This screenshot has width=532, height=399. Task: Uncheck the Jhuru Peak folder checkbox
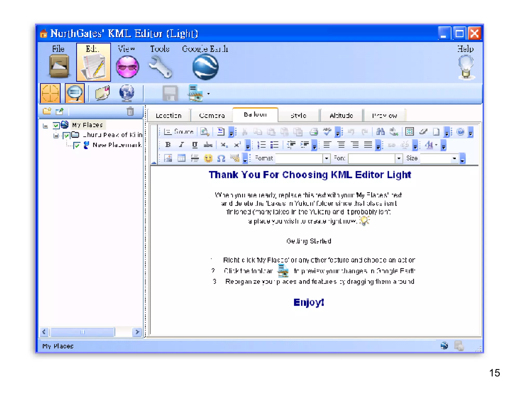66,135
